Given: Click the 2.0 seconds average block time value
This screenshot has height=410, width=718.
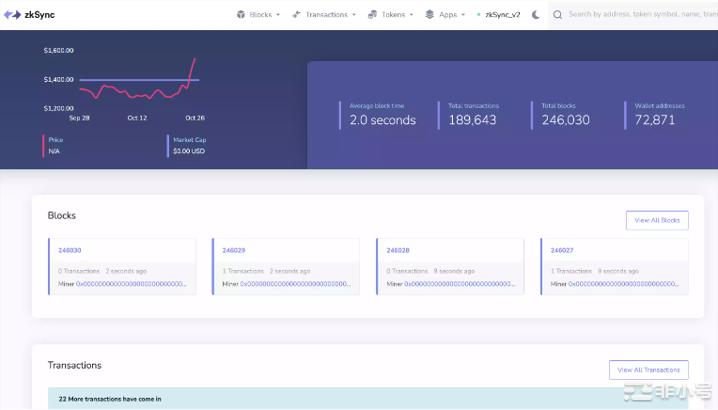Looking at the screenshot, I should coord(383,120).
